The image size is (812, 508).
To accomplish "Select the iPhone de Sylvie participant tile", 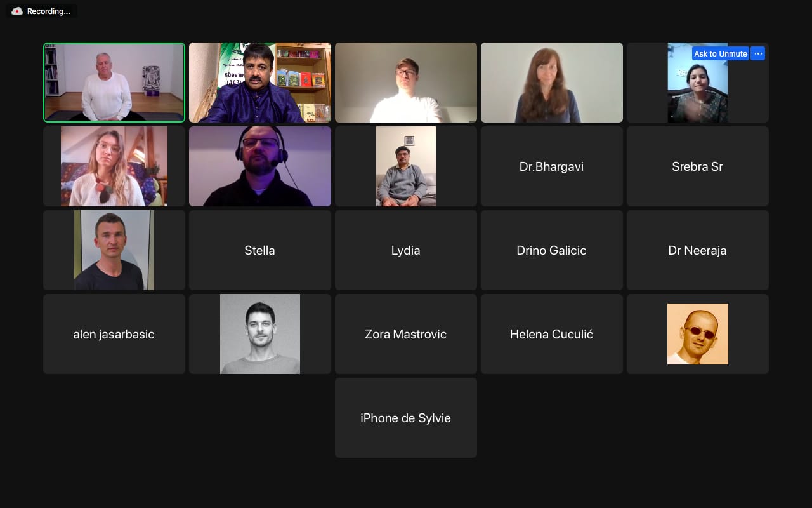I will [406, 418].
